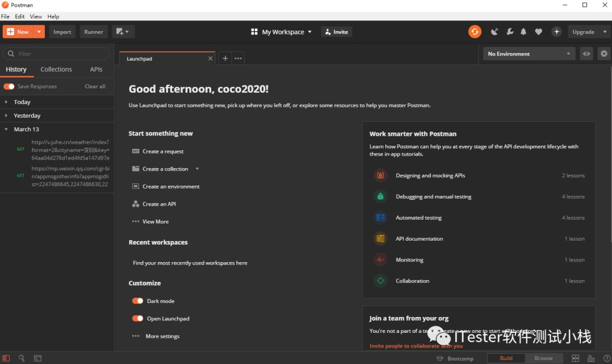Open the New button dropdown arrow
The image size is (612, 364).
point(39,32)
